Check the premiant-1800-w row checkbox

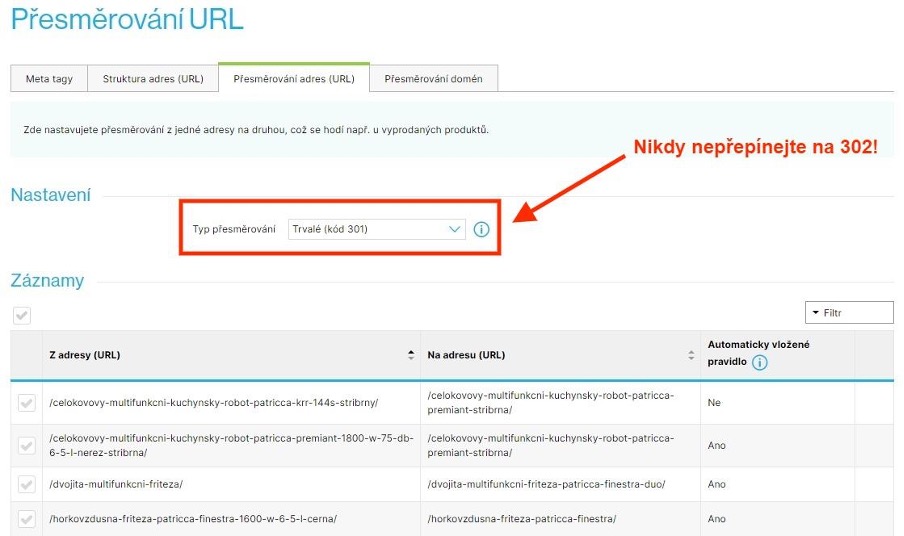[27, 445]
